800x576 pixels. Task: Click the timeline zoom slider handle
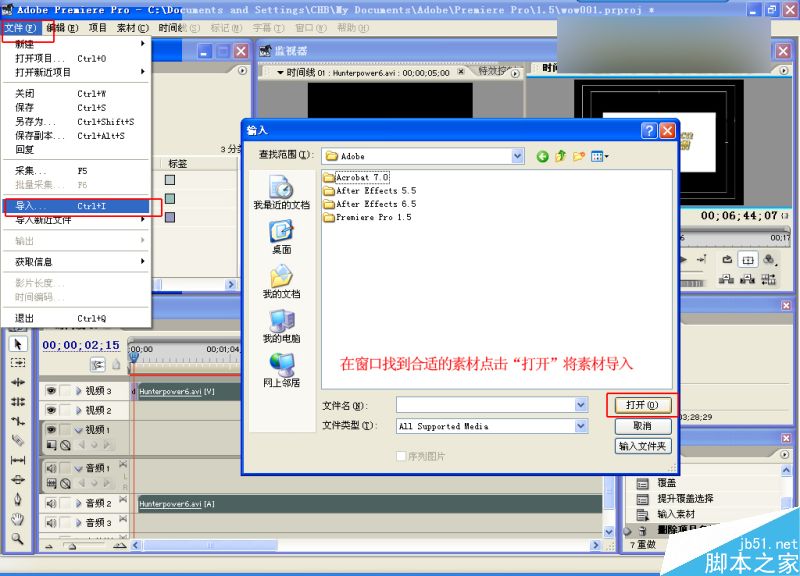click(x=72, y=546)
